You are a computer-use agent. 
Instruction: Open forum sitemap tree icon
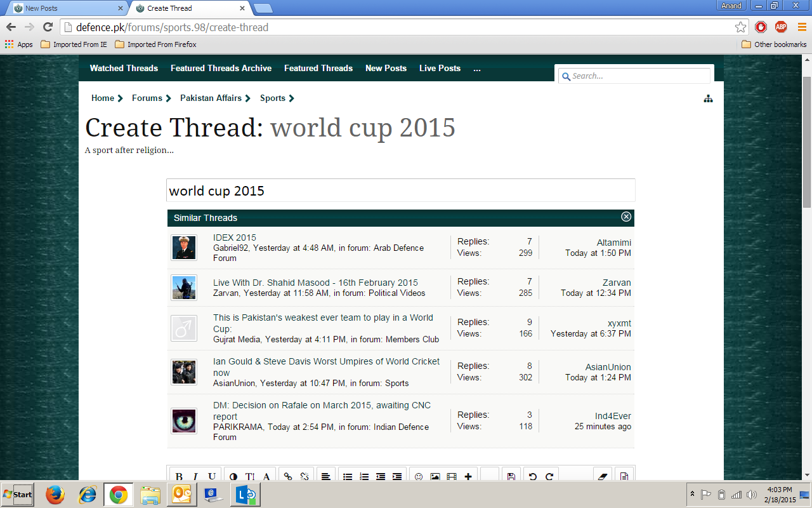[709, 98]
